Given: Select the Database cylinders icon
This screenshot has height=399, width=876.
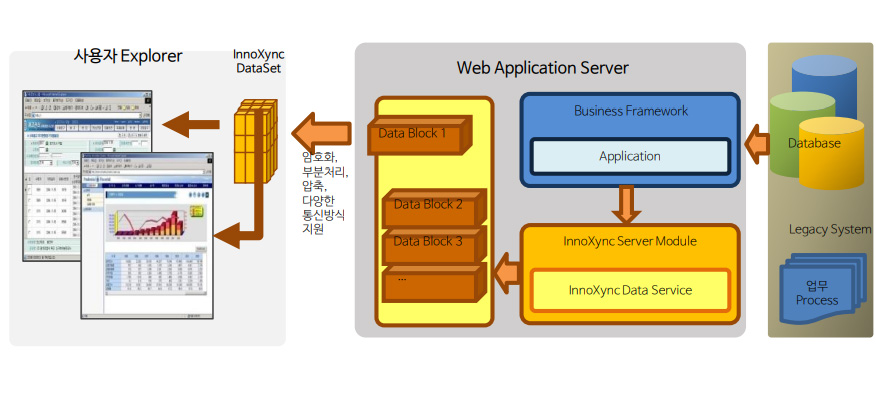Looking at the screenshot, I should click(x=817, y=122).
